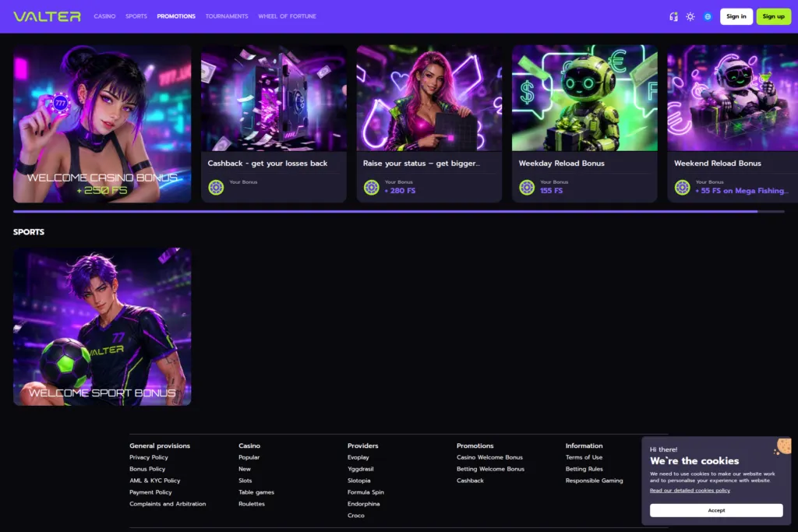Open the Slots footer link
The width and height of the screenshot is (798, 532).
point(245,481)
